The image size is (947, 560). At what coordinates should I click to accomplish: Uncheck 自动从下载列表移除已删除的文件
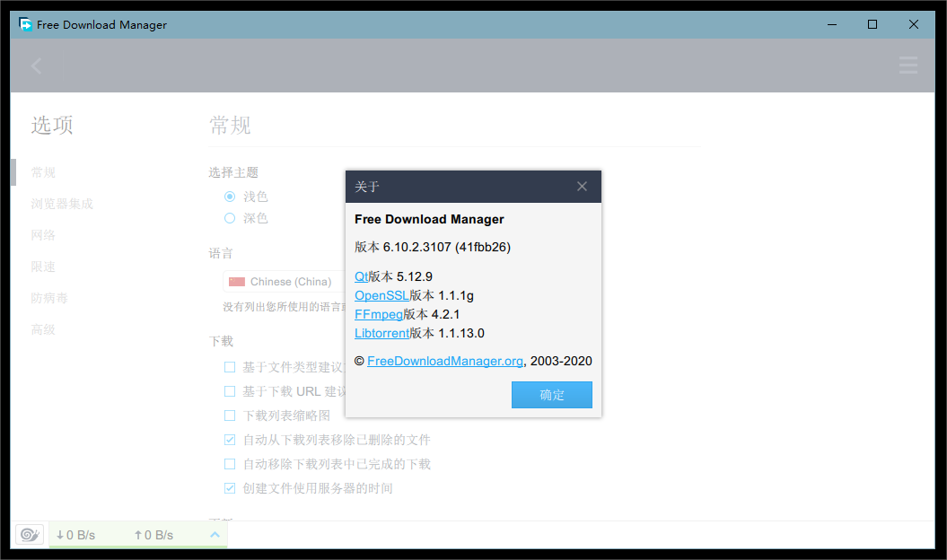(x=230, y=440)
